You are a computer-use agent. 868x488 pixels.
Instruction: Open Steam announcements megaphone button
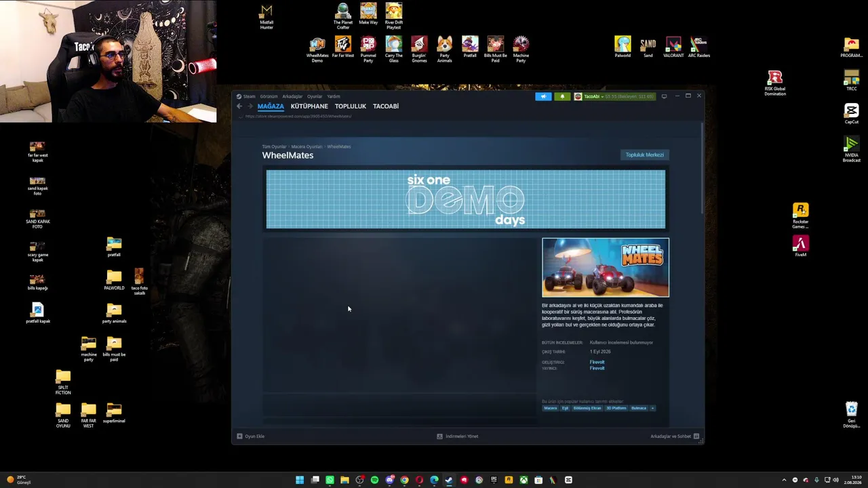pyautogui.click(x=543, y=96)
